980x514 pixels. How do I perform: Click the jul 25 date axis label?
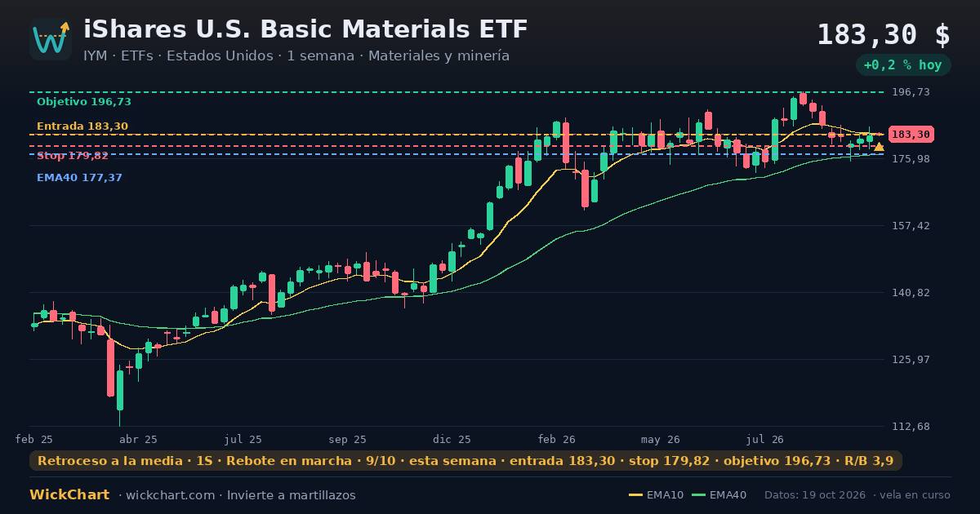[x=243, y=439]
